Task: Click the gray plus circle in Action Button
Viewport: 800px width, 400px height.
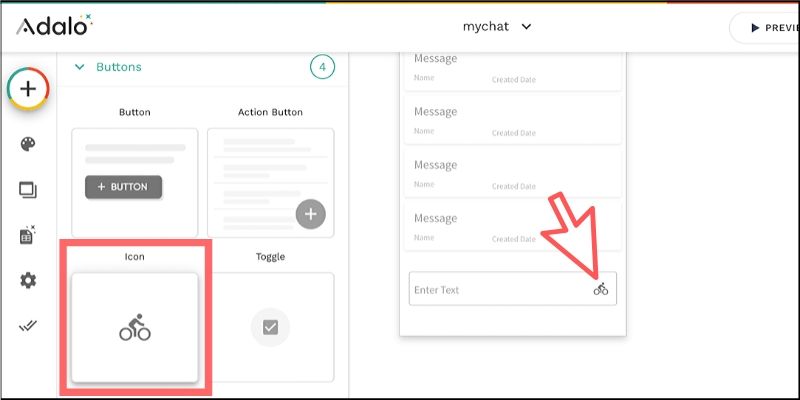Action: 311,214
